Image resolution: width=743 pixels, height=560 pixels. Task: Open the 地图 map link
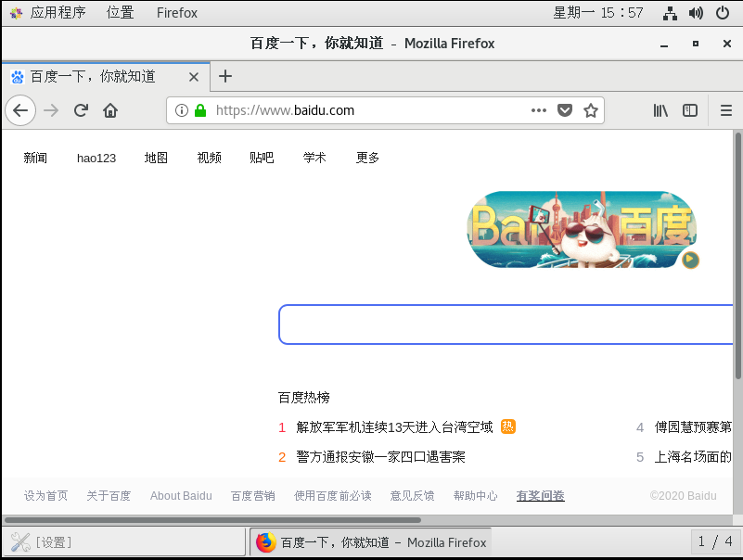(156, 158)
